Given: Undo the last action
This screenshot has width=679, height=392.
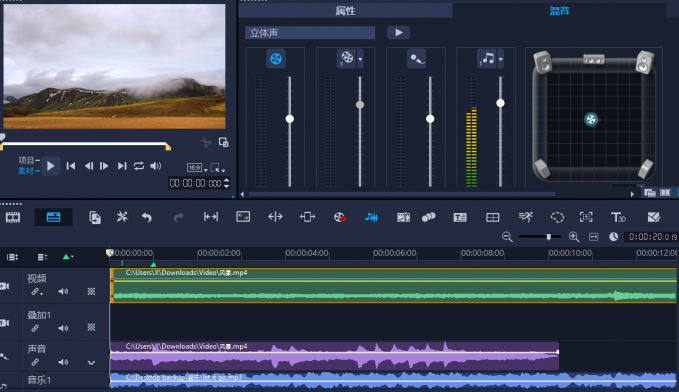Looking at the screenshot, I should coord(147,217).
